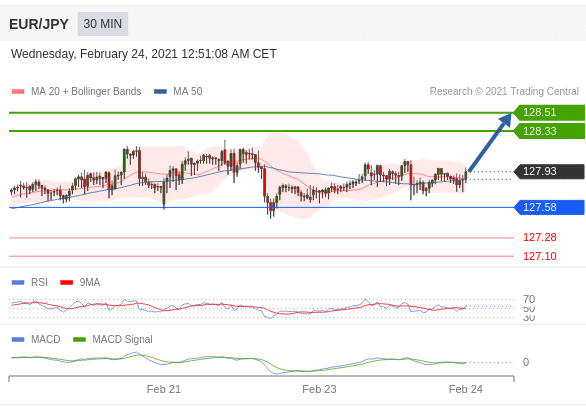The width and height of the screenshot is (586, 406).
Task: Click the 127.28 support level label
Action: coord(540,237)
